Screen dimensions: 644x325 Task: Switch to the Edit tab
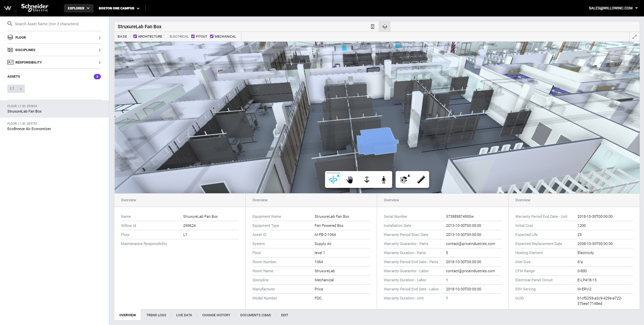(285, 315)
